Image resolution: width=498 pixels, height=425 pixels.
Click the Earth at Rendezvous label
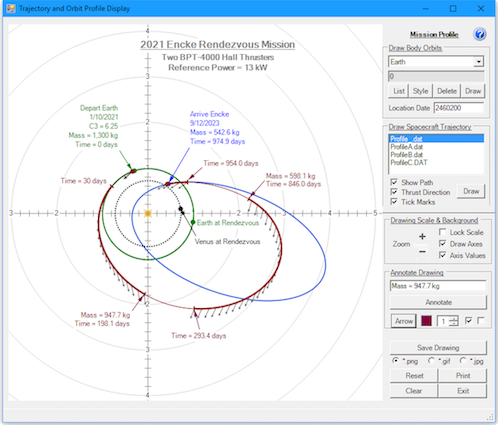[x=228, y=223]
